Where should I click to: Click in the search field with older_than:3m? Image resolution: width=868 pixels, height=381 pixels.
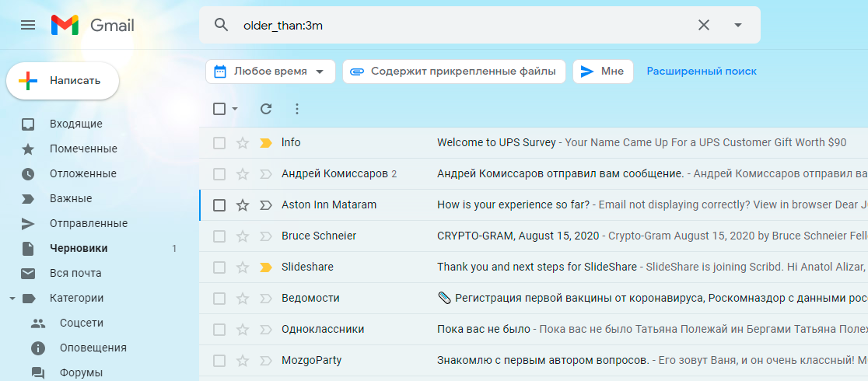click(x=467, y=25)
